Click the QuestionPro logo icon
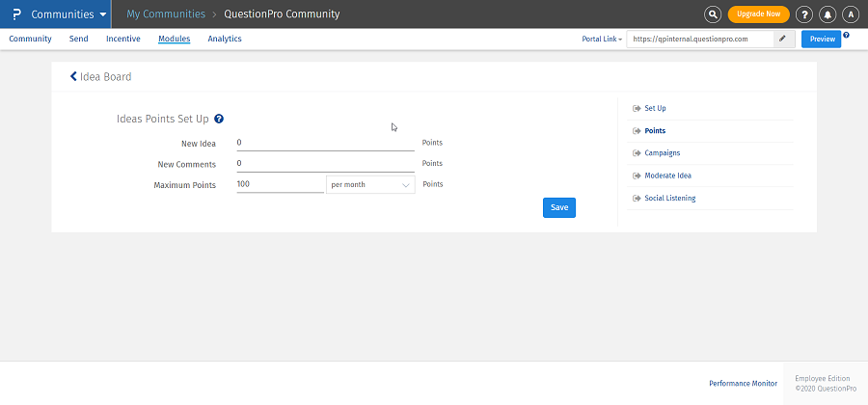Image resolution: width=868 pixels, height=405 pixels. (x=16, y=14)
